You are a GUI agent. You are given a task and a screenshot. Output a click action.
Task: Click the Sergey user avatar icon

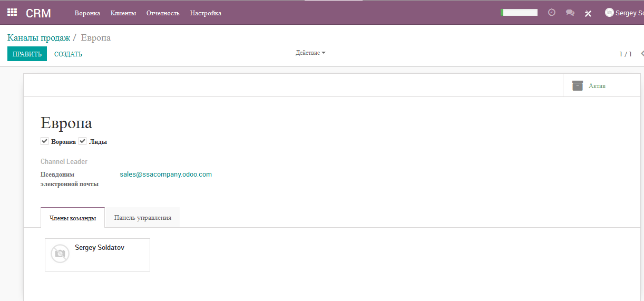click(x=609, y=13)
